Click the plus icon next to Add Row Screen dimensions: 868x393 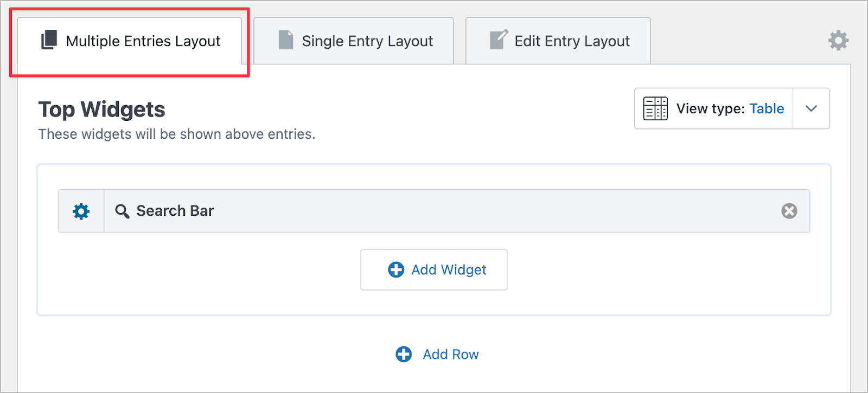[x=403, y=354]
